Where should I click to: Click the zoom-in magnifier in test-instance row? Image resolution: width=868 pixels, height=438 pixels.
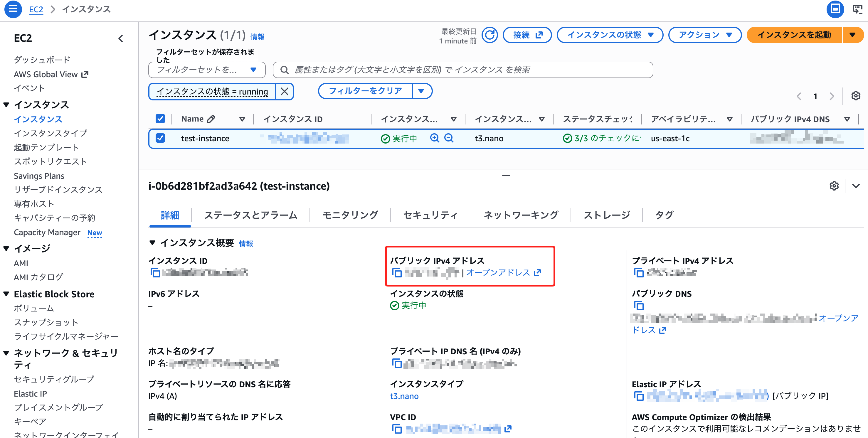434,138
